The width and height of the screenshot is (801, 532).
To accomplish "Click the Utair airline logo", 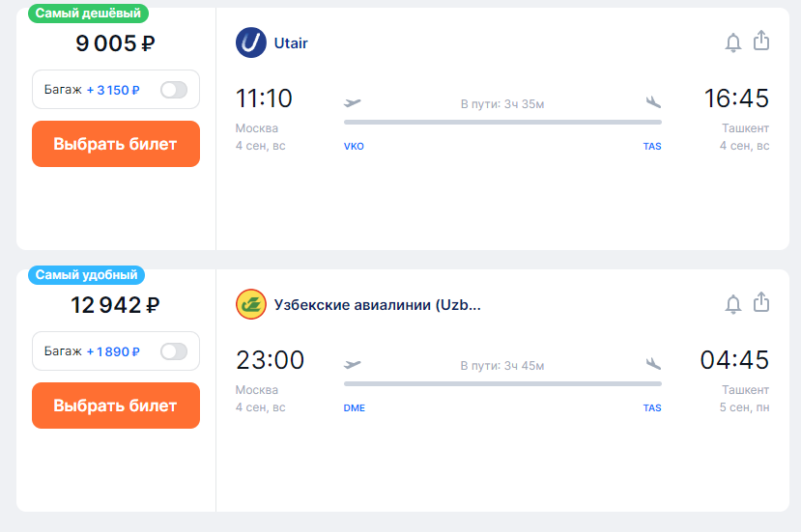I will 251,42.
